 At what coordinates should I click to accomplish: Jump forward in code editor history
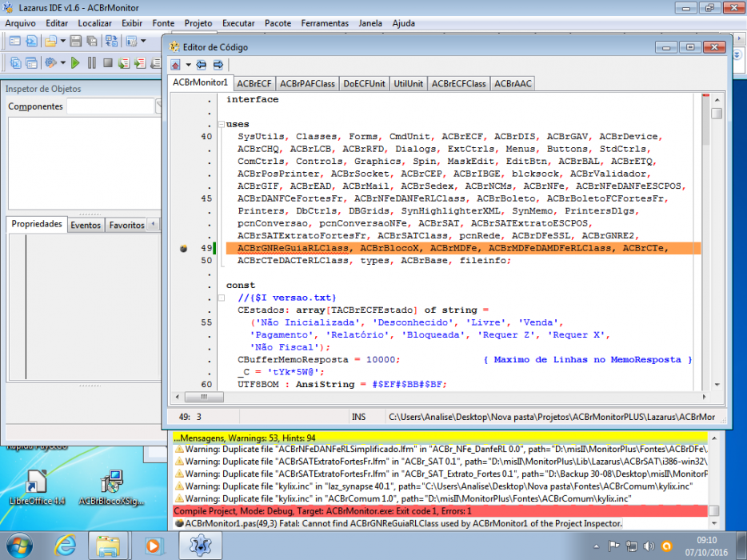pyautogui.click(x=218, y=65)
